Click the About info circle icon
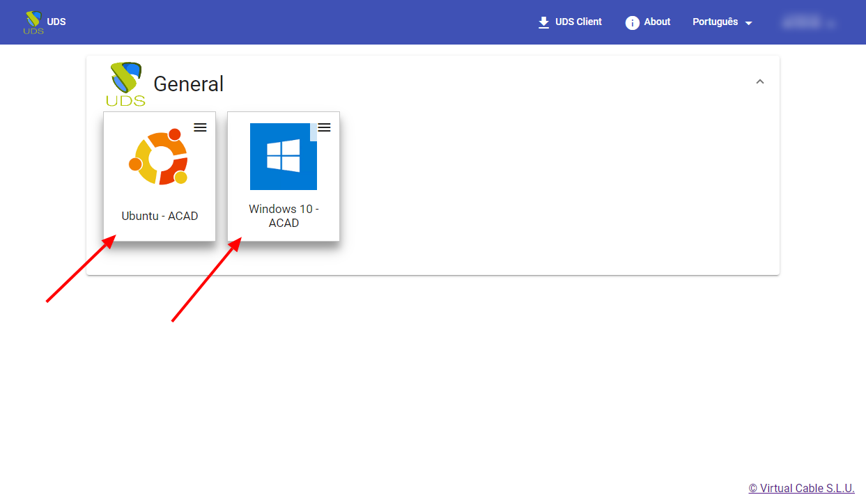This screenshot has width=866, height=504. point(632,22)
